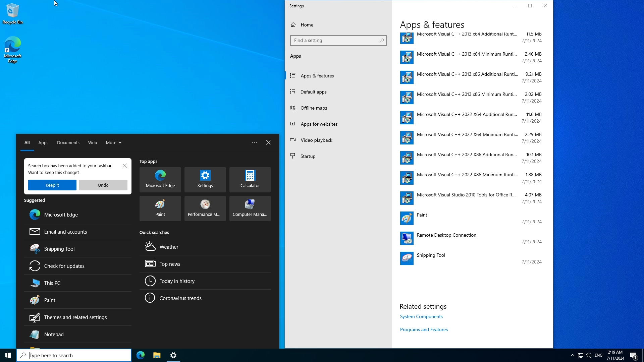Viewport: 644px width, 362px height.
Task: Click the Weather quick search
Action: (x=169, y=247)
